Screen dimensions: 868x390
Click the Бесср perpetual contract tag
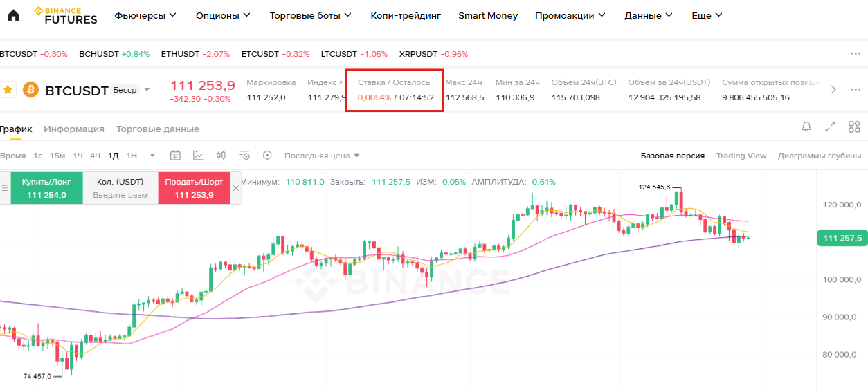pyautogui.click(x=125, y=90)
